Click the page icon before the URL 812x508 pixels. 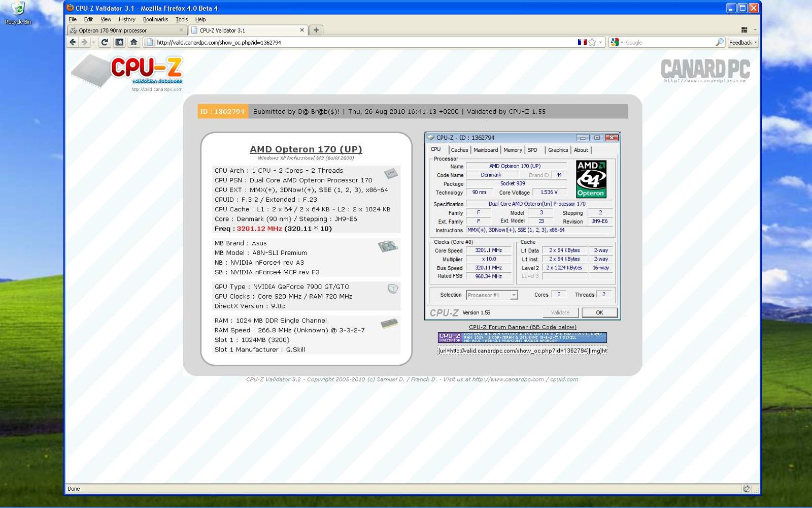(x=150, y=42)
